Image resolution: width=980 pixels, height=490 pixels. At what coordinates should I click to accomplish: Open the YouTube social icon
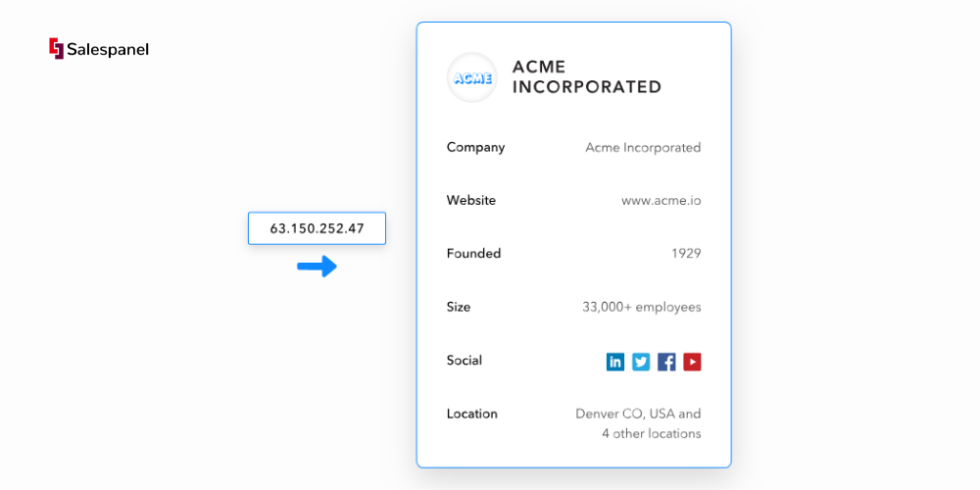[x=692, y=362]
